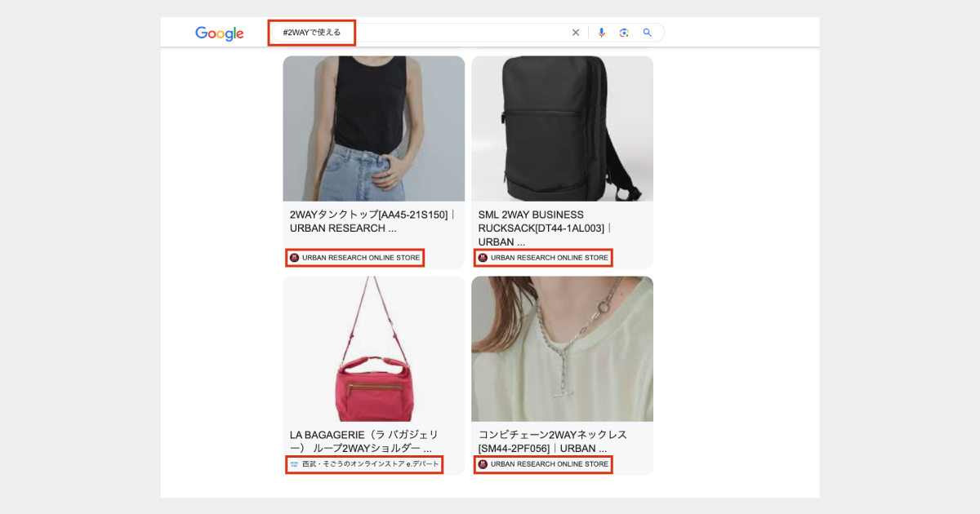
Task: Click the LA BAGAGERIE ループ2WAYショルダー title
Action: [365, 441]
